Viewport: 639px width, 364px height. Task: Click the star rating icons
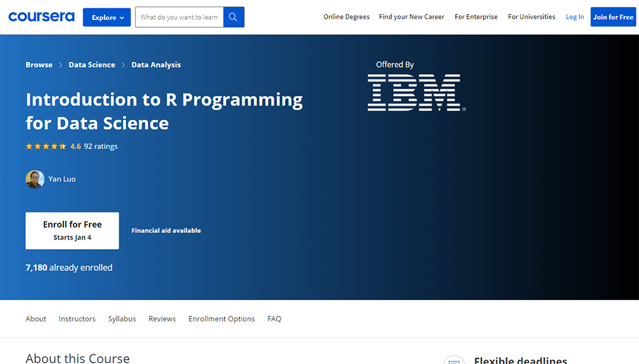(46, 147)
